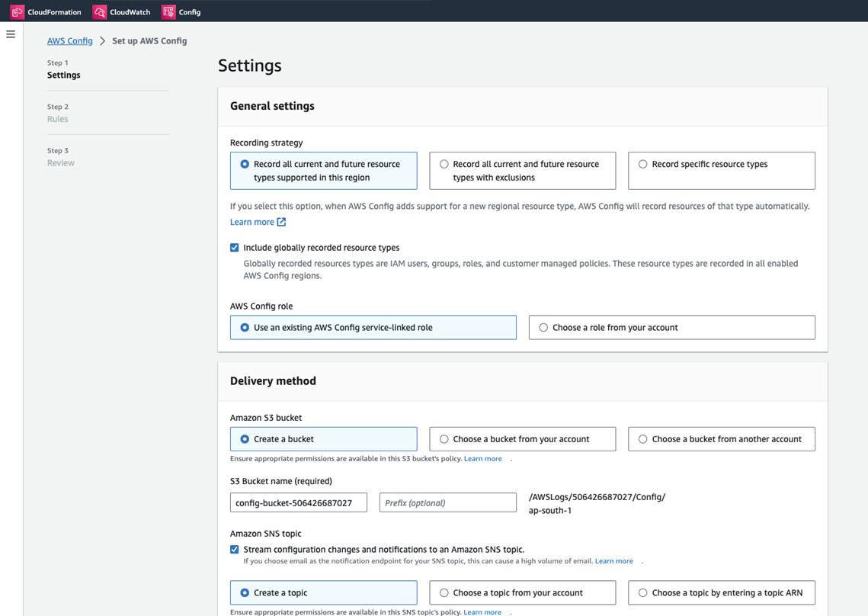The width and height of the screenshot is (868, 616).
Task: Select Choose a topic by entering a topic ARN
Action: pos(722,592)
